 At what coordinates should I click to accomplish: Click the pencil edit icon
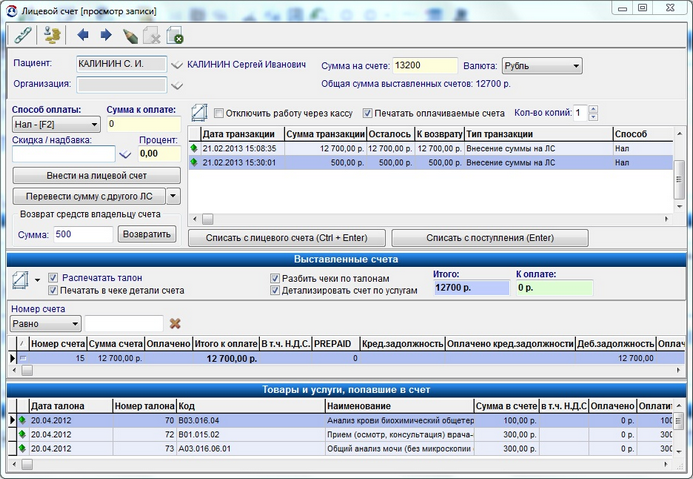[x=130, y=36]
